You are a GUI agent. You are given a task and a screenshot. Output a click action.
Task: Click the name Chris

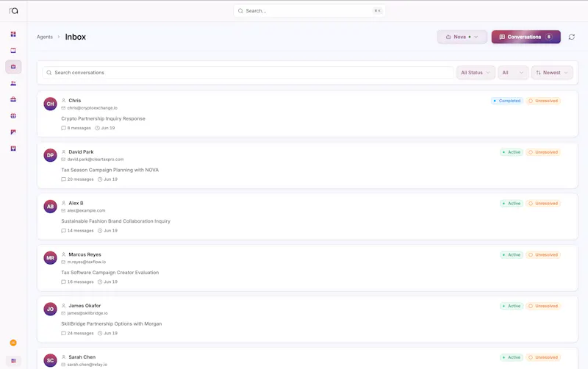pos(75,101)
